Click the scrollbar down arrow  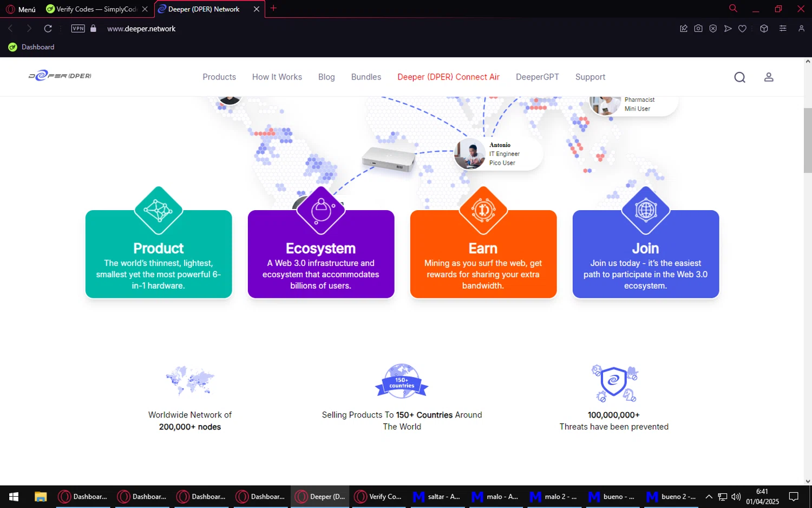pos(808,481)
